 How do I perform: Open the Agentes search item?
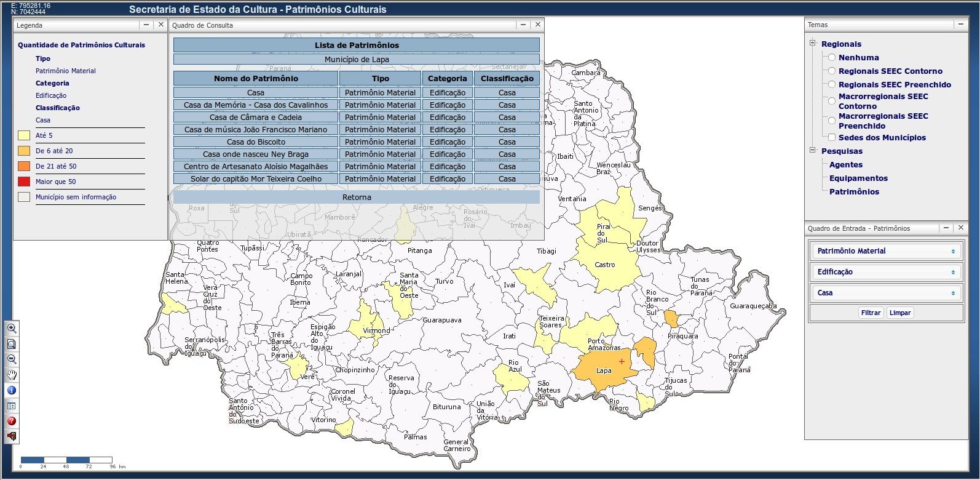(845, 165)
